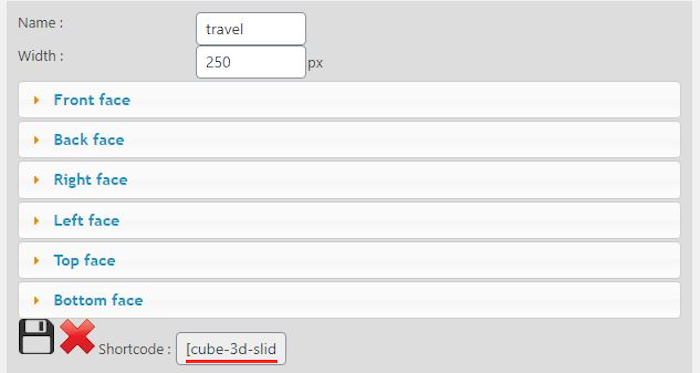Viewport: 700px width, 373px height.
Task: Expand Back face triangle arrow
Action: pyautogui.click(x=37, y=140)
